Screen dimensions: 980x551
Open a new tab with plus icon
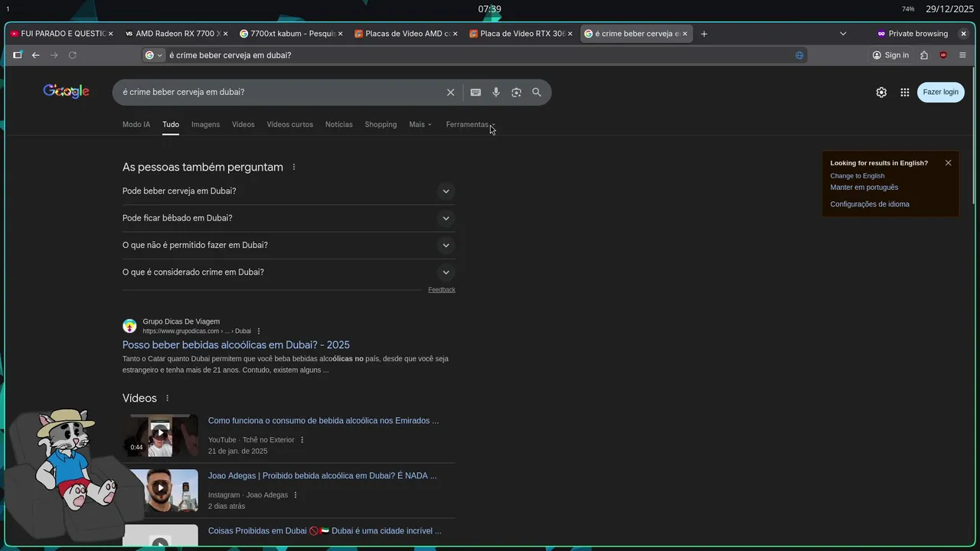click(x=704, y=34)
